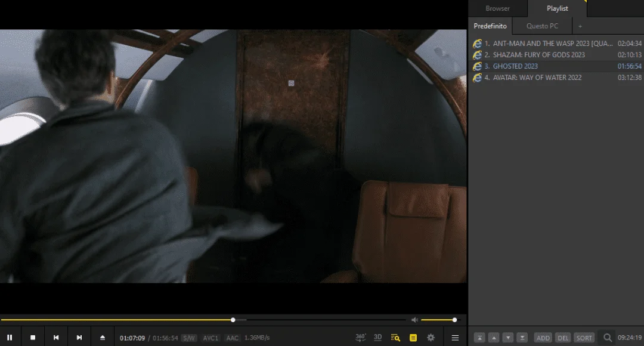Click duration 02:04:34 of Ant-Man
This screenshot has width=644, height=346.
(630, 43)
